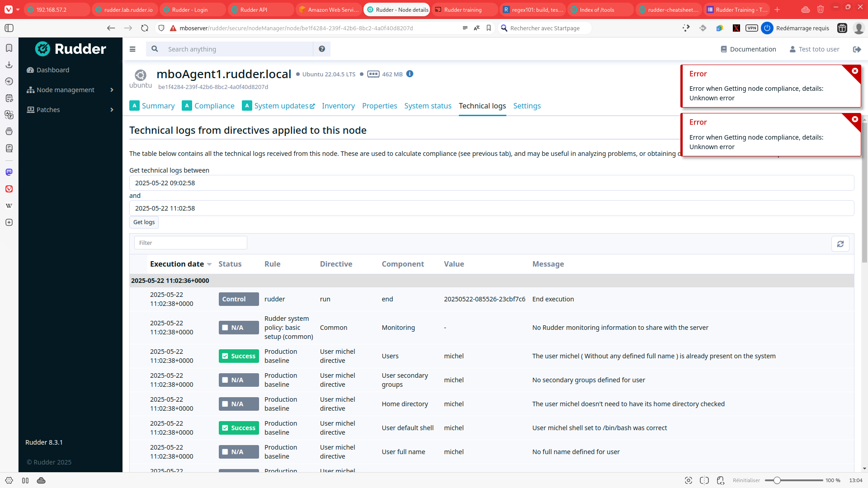Bookmark this page icon in address bar
Image resolution: width=868 pixels, height=488 pixels.
pos(489,28)
